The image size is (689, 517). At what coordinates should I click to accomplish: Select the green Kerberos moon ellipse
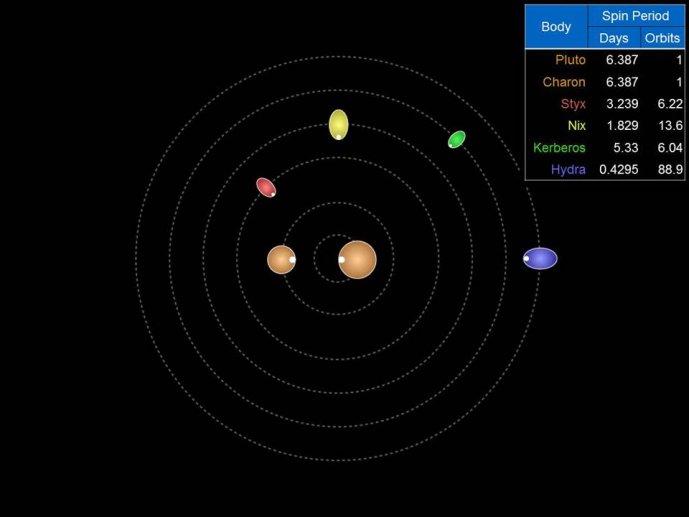click(457, 140)
